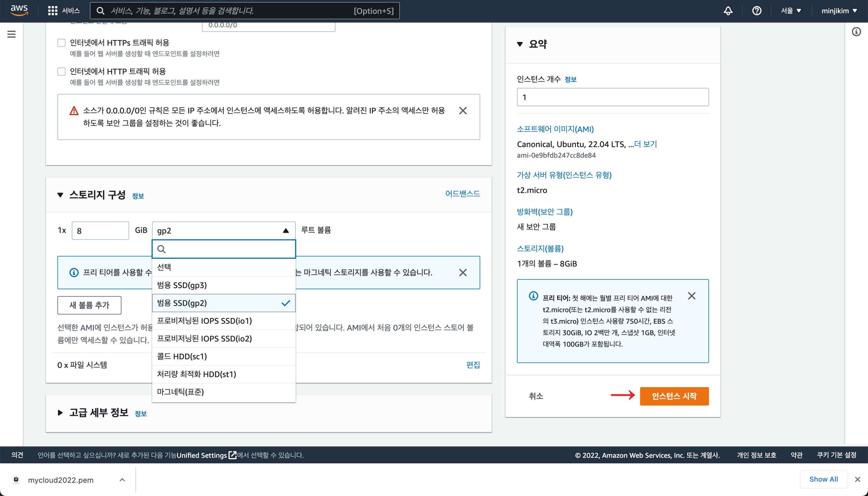Expand the 고급 세부 정보 section
Image resolution: width=868 pixels, height=496 pixels.
(60, 413)
